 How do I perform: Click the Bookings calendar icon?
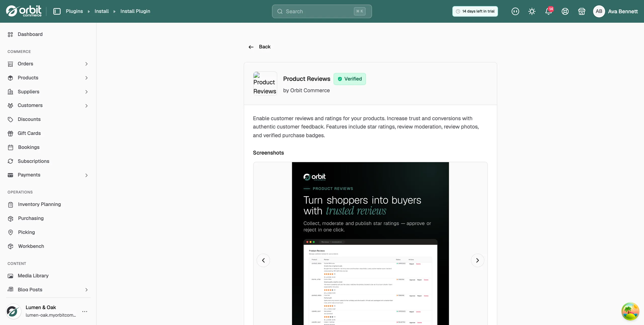coord(10,147)
